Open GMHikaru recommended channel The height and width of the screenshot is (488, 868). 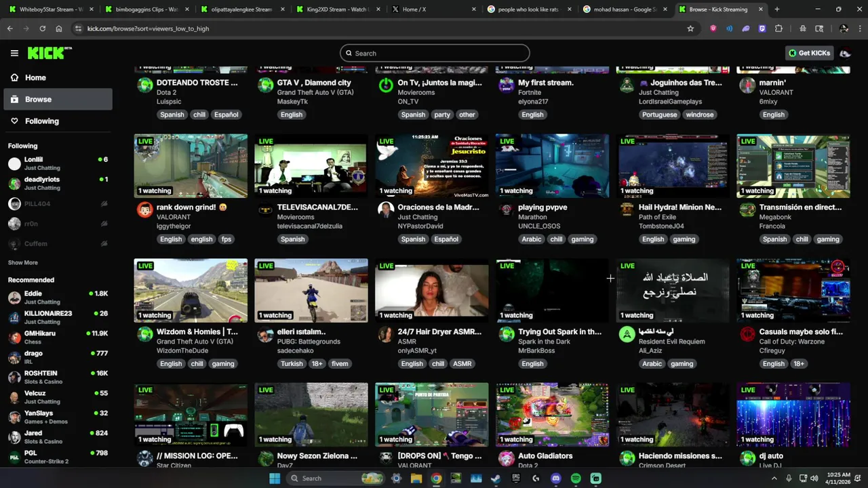coord(58,338)
